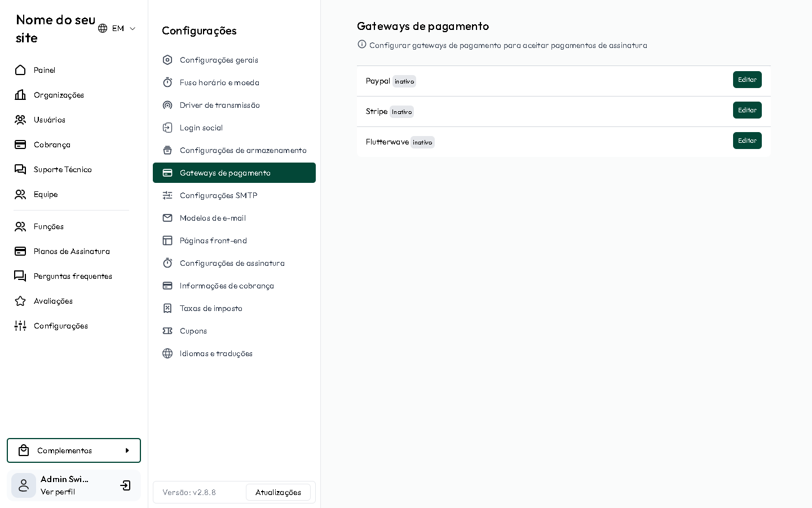The height and width of the screenshot is (508, 812).
Task: Click the Painel home icon
Action: (x=20, y=70)
